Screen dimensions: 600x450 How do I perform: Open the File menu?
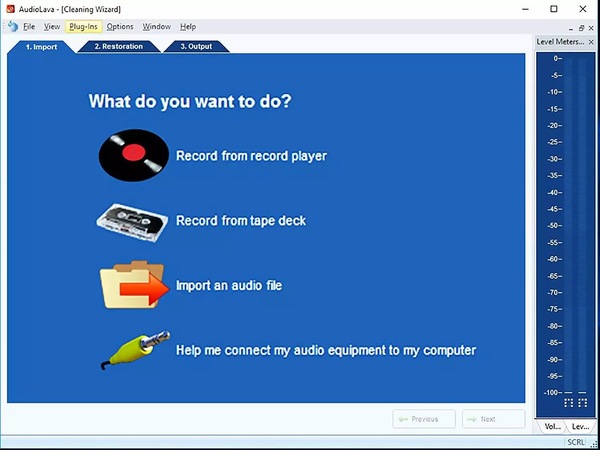[x=29, y=26]
